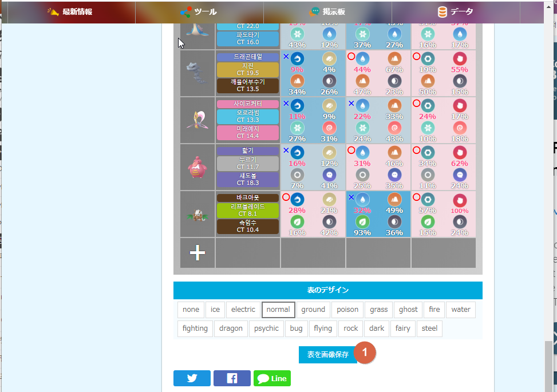Click the LINE share icon
The image size is (557, 392).
271,378
